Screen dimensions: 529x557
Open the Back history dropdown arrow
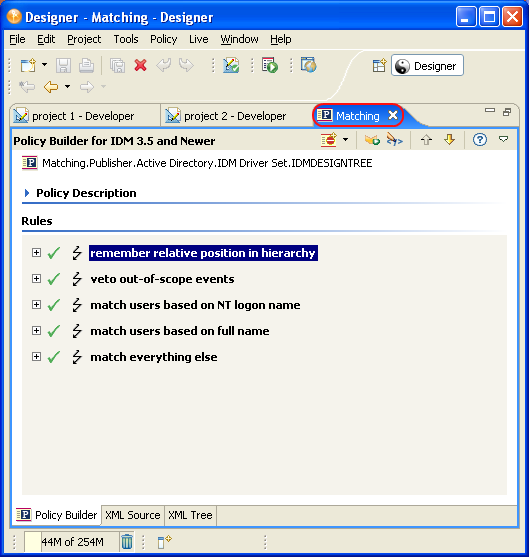point(68,86)
